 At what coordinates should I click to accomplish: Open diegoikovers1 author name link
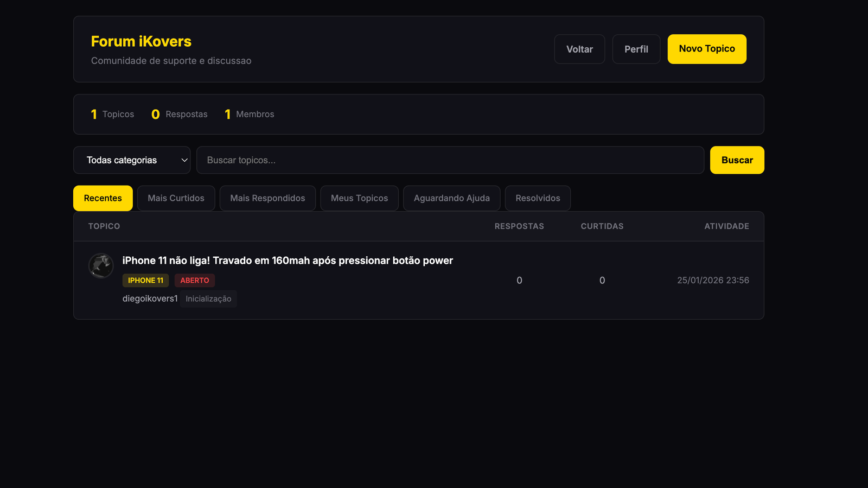[150, 299]
